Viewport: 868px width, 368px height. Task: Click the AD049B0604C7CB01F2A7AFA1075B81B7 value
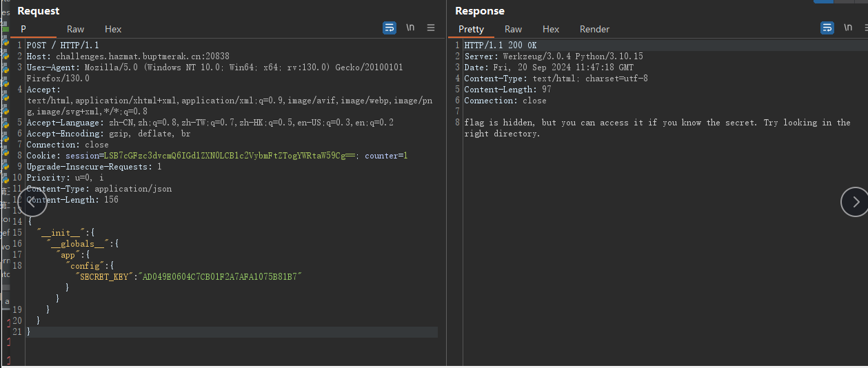click(x=221, y=277)
